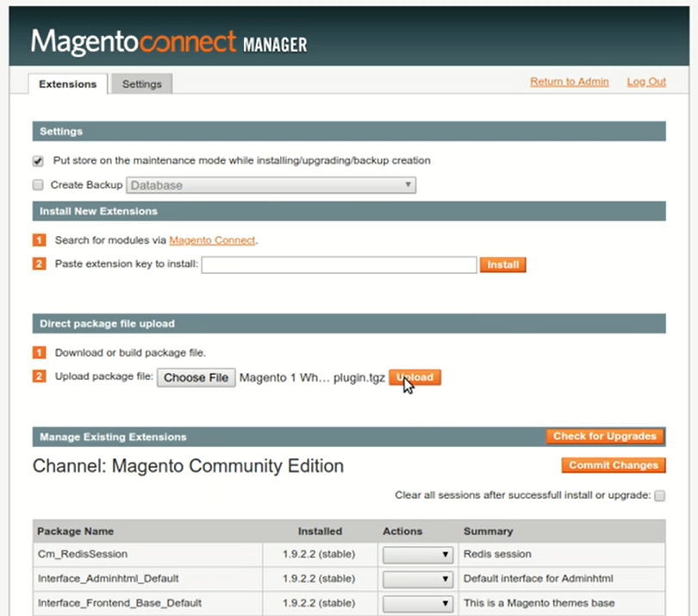Screen dimensions: 698x616
Task: Click the extension key input field
Action: click(x=339, y=264)
